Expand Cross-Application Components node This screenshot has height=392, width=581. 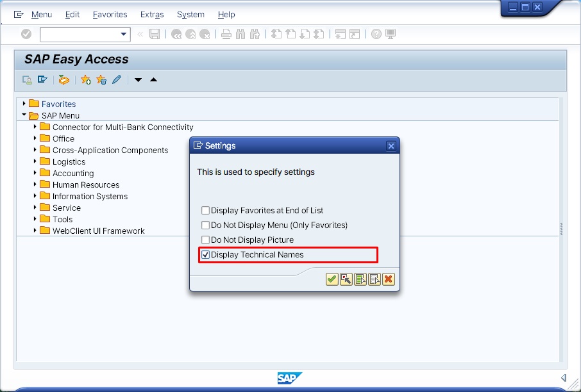click(x=35, y=149)
